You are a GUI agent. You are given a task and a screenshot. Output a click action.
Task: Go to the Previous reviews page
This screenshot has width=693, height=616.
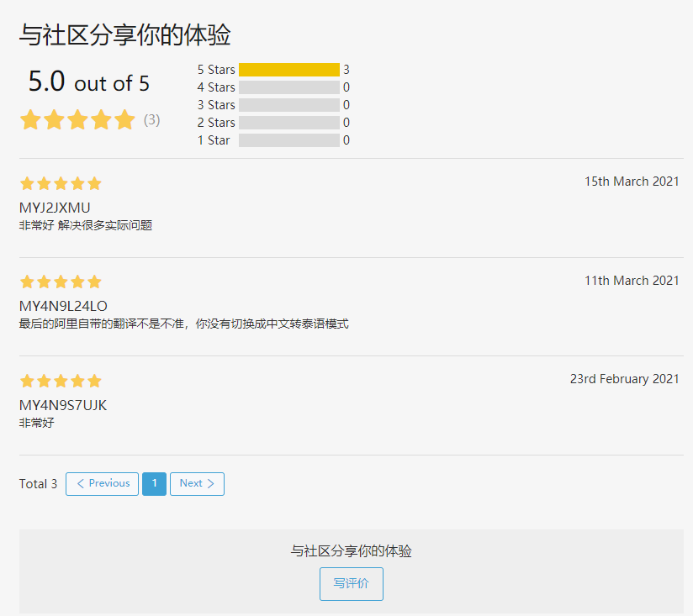(x=102, y=484)
